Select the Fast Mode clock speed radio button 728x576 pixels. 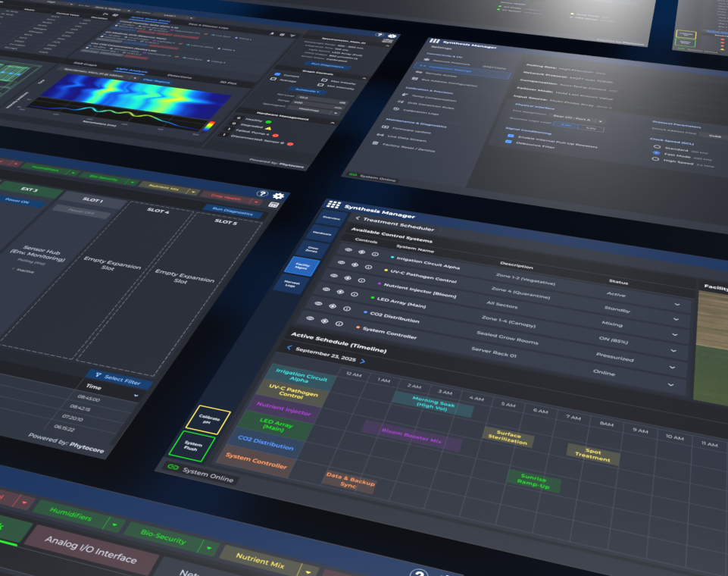656,153
